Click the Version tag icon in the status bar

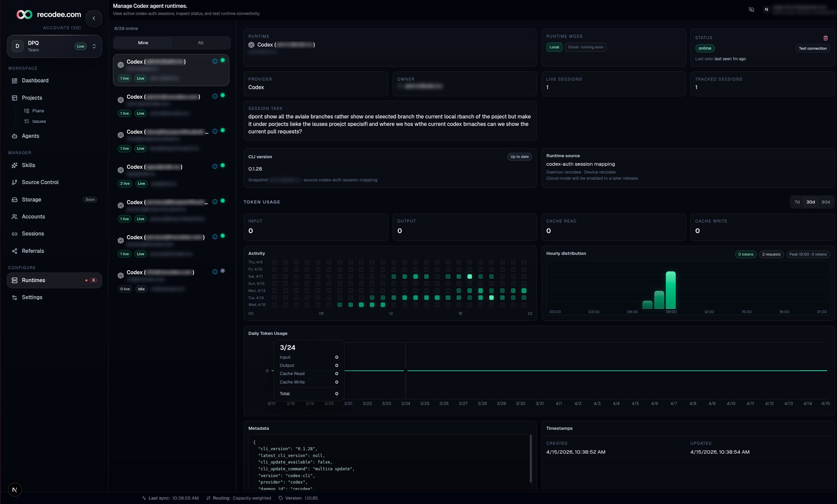point(281,498)
